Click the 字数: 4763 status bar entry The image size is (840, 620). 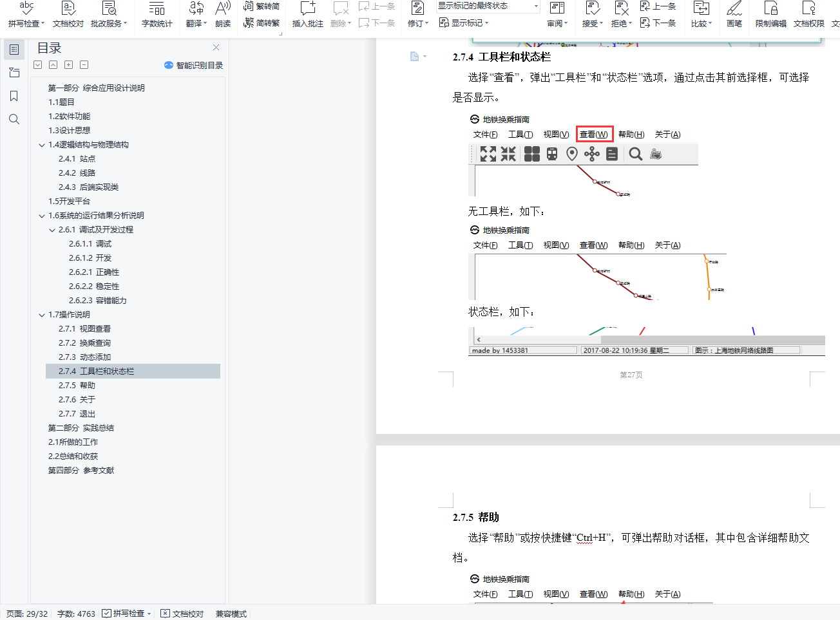point(76,614)
